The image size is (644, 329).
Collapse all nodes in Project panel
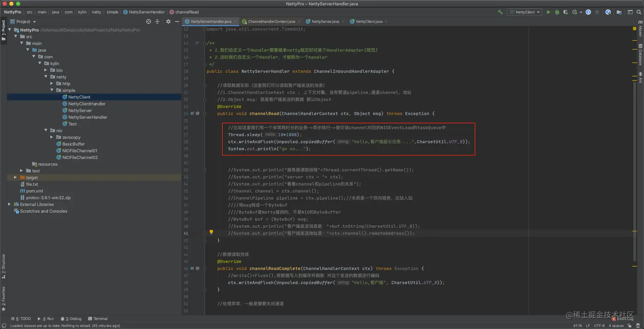pyautogui.click(x=157, y=21)
